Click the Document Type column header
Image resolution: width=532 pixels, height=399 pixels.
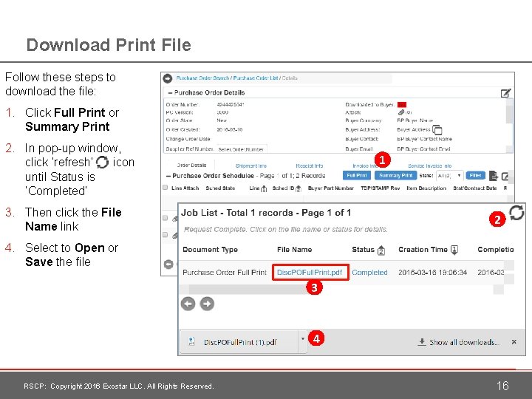point(210,250)
